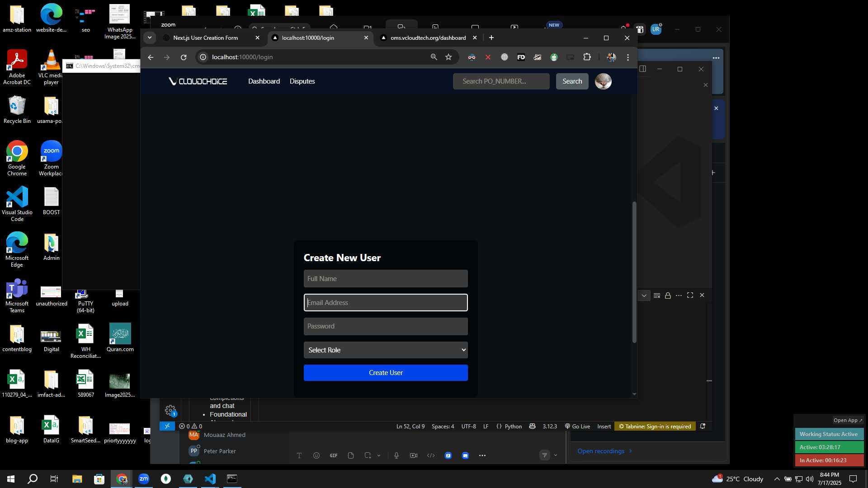The height and width of the screenshot is (488, 868).
Task: Expand screenshot options arrow in Zoom chat
Action: [379, 455]
